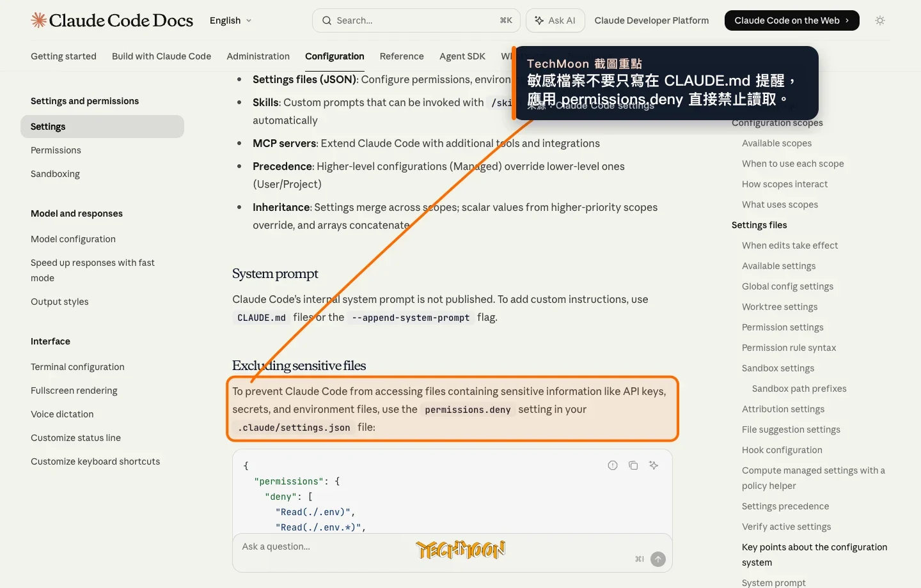Click the Ask AI sparkle icon in code block
The image size is (921, 588).
(654, 465)
